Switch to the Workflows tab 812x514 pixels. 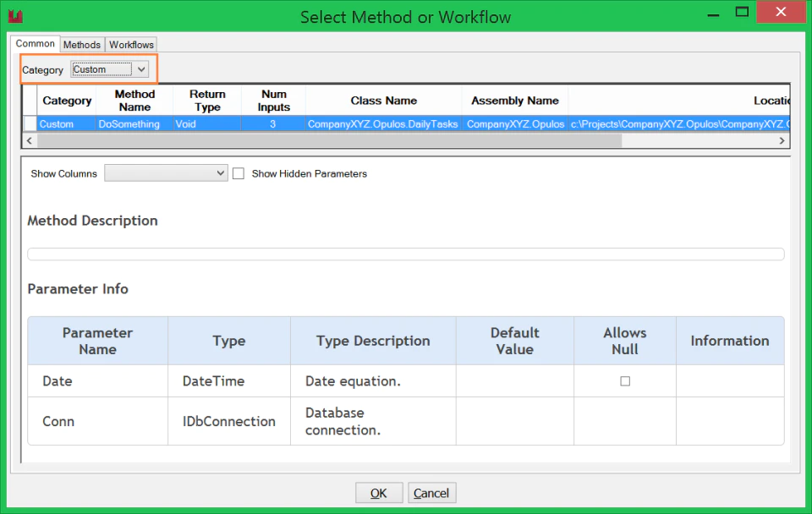click(x=131, y=45)
